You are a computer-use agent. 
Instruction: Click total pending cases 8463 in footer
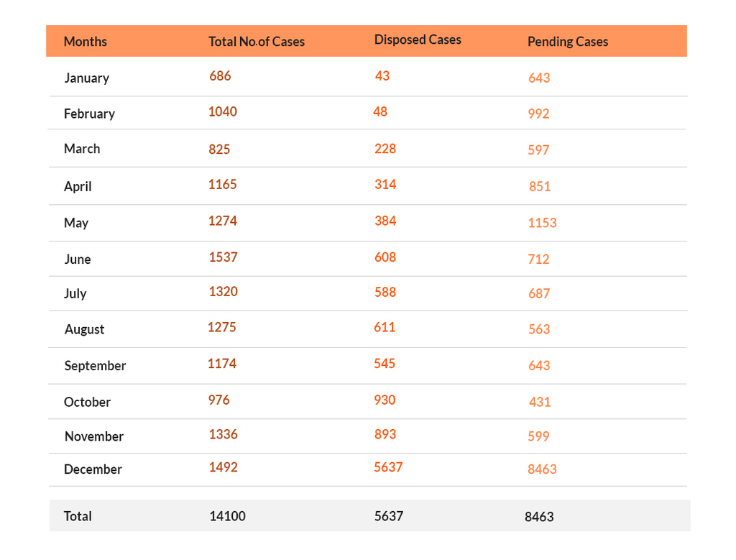539,517
